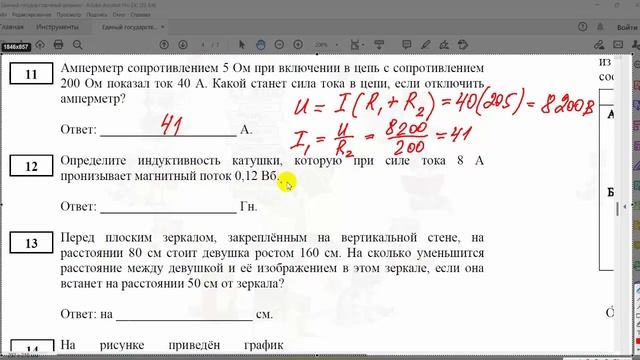Go to next page arrow
The image size is (640, 360).
click(182, 45)
